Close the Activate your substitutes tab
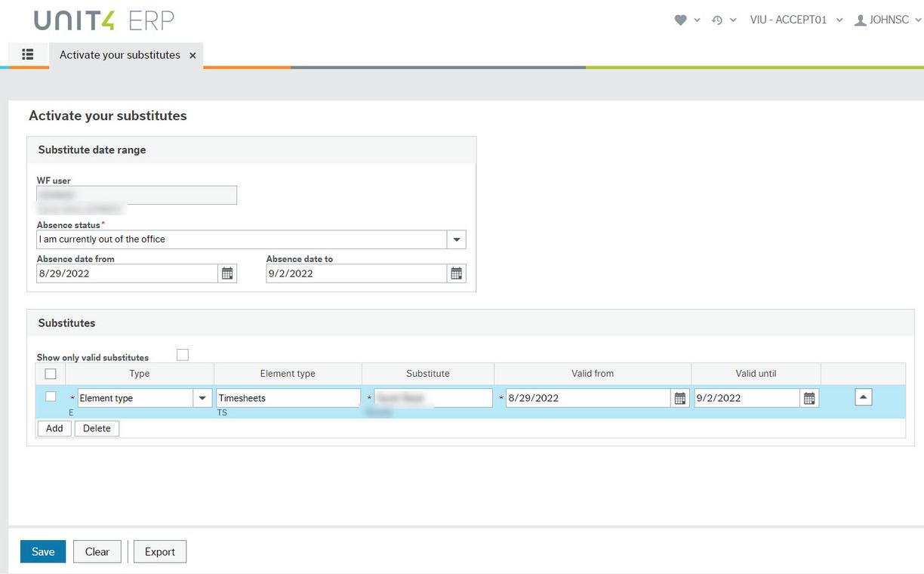This screenshot has width=924, height=574. tap(192, 55)
